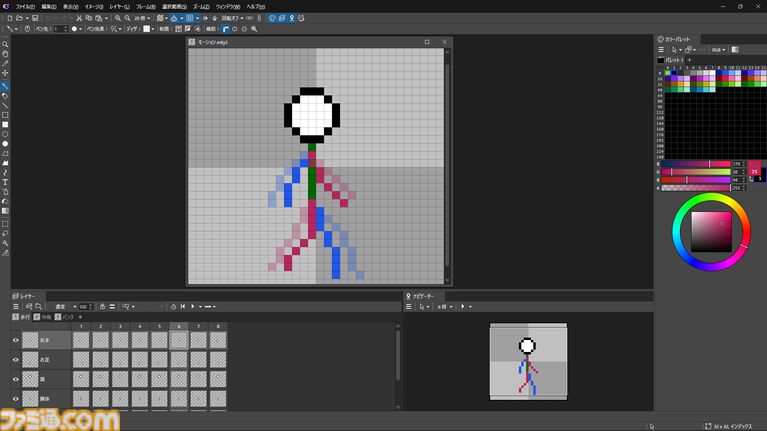The image size is (767, 431).
Task: Open the ファイル menu
Action: [x=25, y=7]
